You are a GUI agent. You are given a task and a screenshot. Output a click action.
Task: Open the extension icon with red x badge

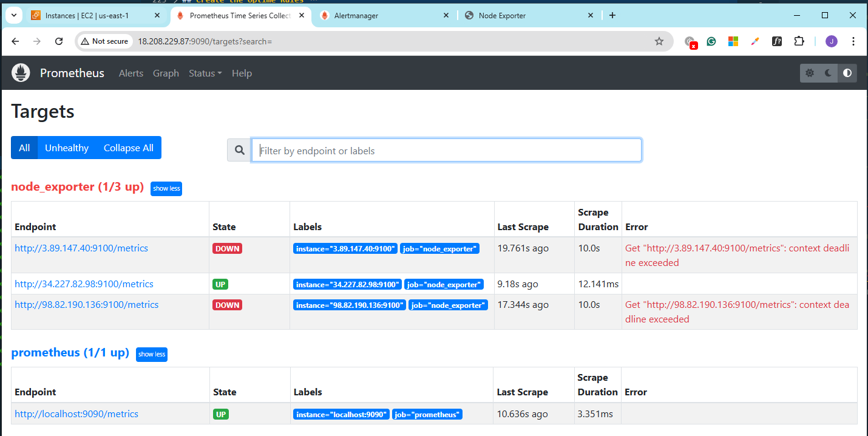click(690, 42)
